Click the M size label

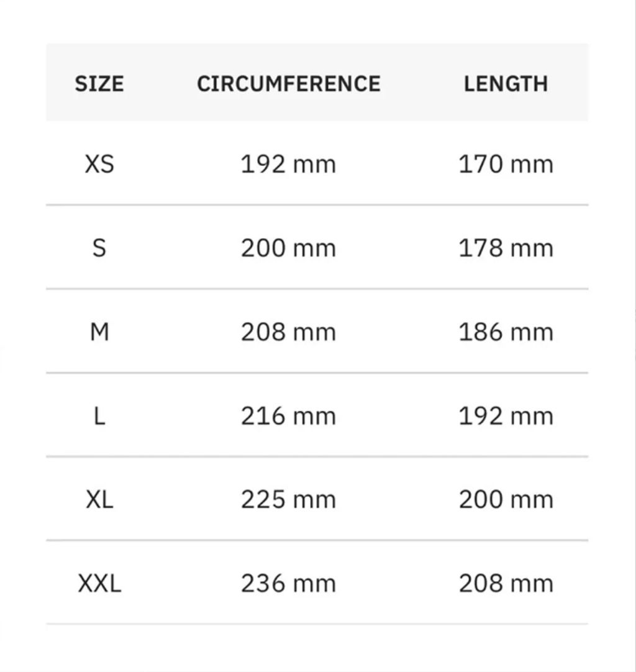pyautogui.click(x=99, y=332)
